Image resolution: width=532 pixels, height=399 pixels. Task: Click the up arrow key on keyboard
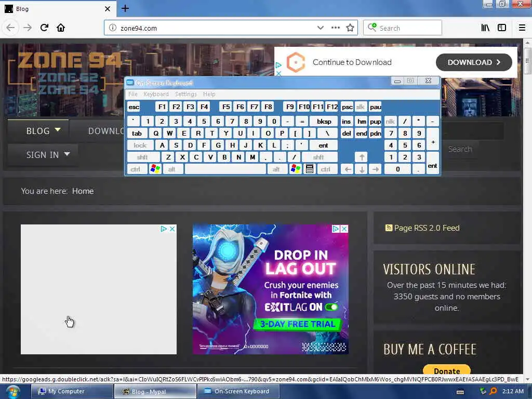coord(362,157)
